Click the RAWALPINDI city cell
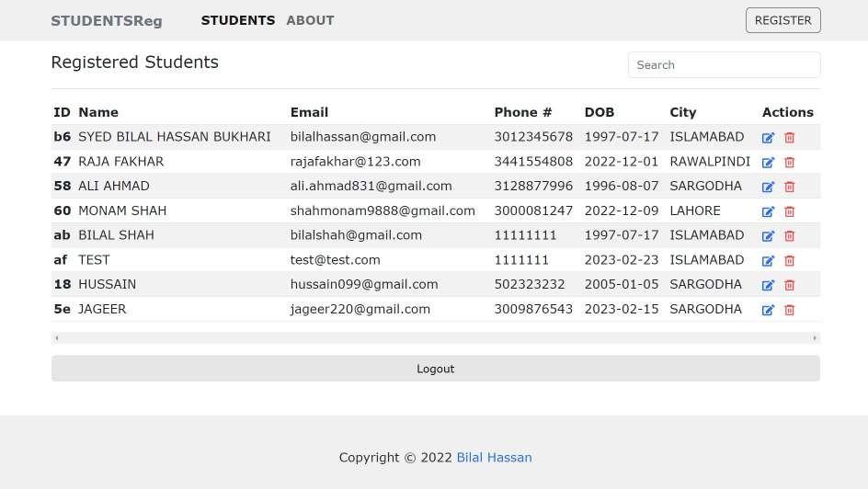The height and width of the screenshot is (489, 868). tap(710, 162)
